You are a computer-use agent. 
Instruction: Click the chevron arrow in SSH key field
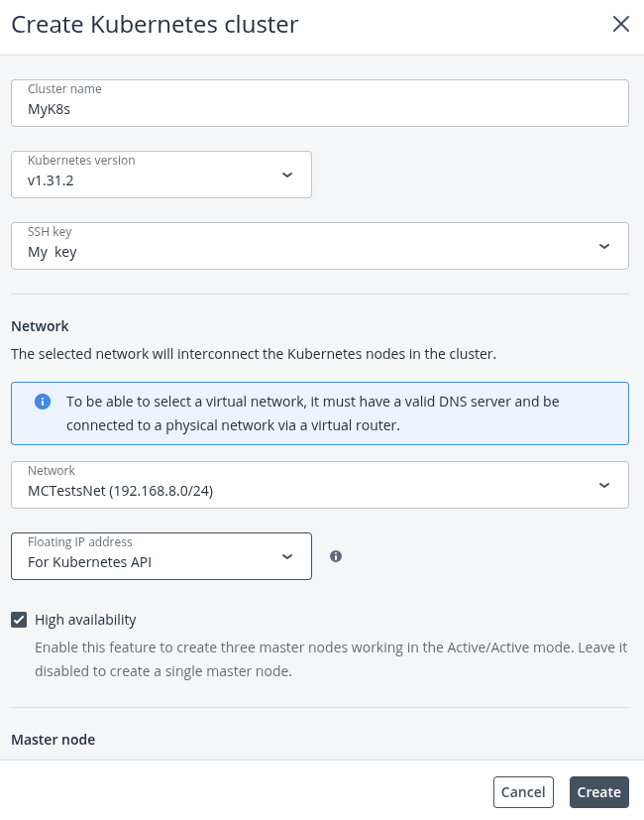coord(603,246)
